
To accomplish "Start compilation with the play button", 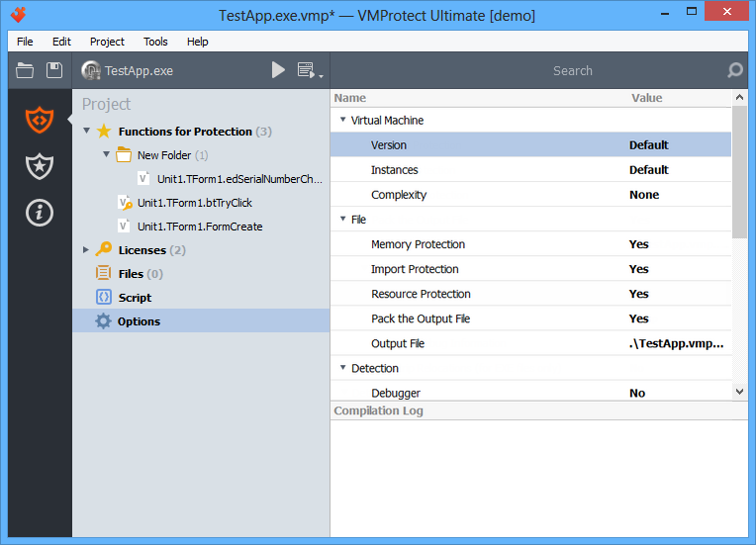I will [278, 70].
